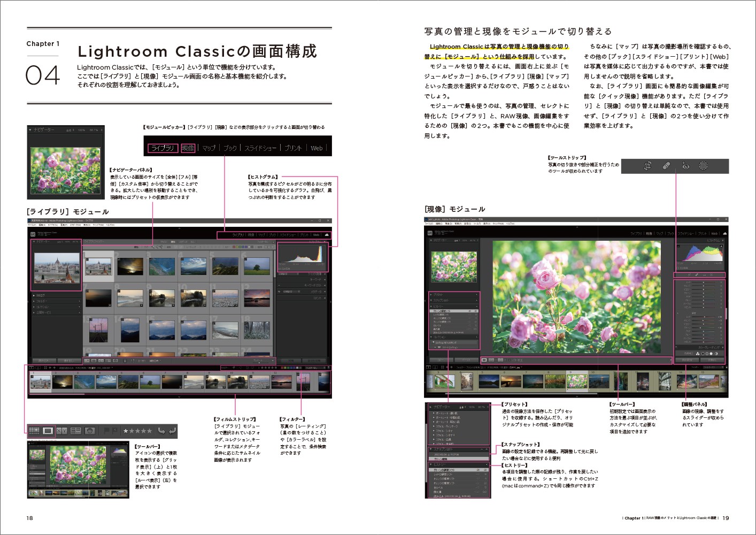Image resolution: width=756 pixels, height=535 pixels.
Task: Activate the Red Eye correction tool
Action: 685,166
